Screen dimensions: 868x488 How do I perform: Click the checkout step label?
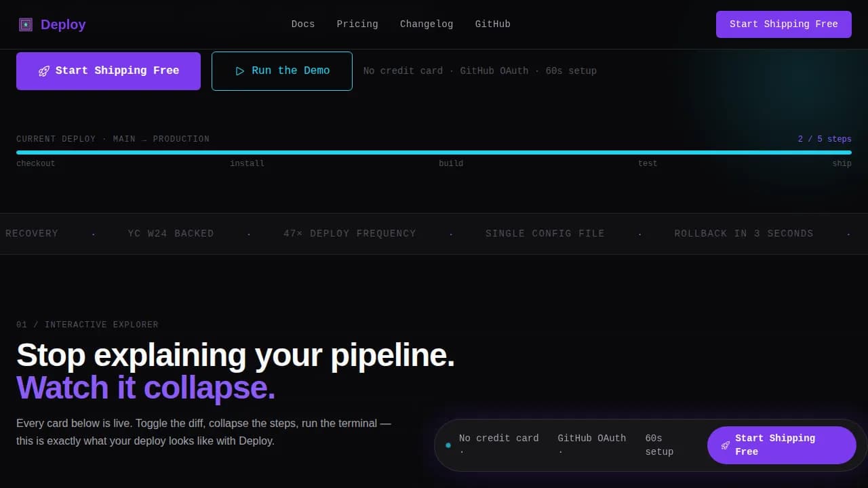click(x=36, y=163)
